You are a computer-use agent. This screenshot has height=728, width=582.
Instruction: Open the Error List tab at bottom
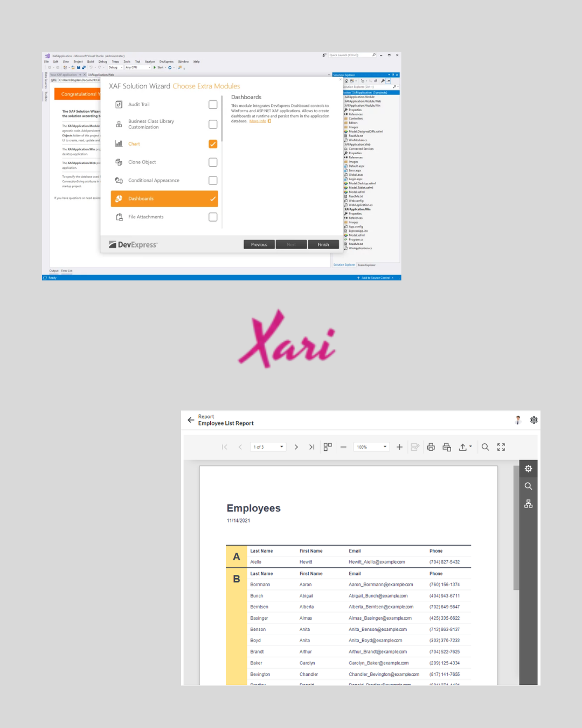tap(67, 271)
